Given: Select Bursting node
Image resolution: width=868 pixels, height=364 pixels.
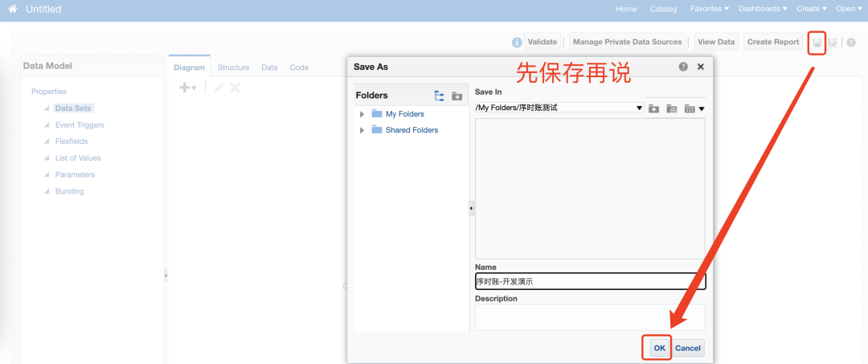Looking at the screenshot, I should [x=70, y=191].
